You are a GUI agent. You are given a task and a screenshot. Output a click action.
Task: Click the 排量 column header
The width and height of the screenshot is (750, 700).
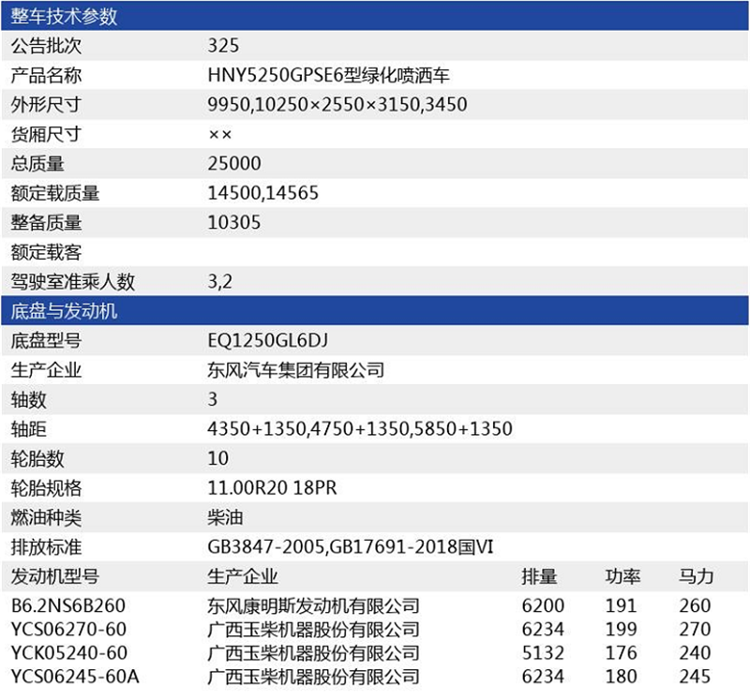pos(539,575)
